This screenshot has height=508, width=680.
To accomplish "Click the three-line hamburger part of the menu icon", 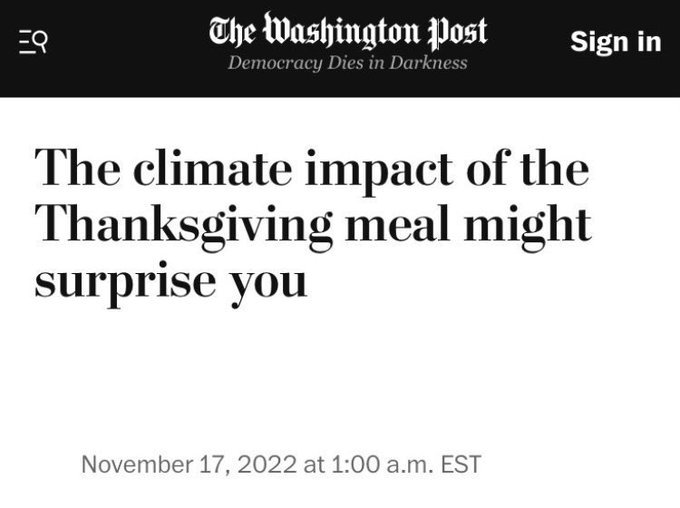I will pyautogui.click(x=26, y=42).
